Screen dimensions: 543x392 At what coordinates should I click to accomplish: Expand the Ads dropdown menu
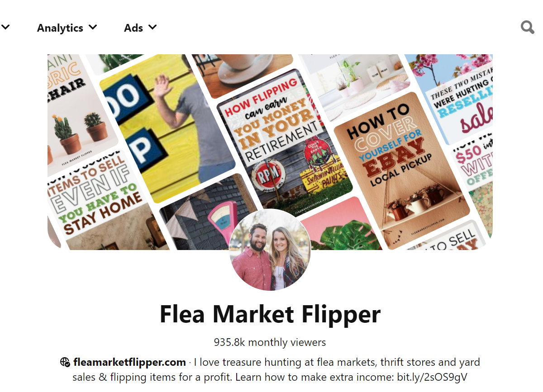[153, 27]
